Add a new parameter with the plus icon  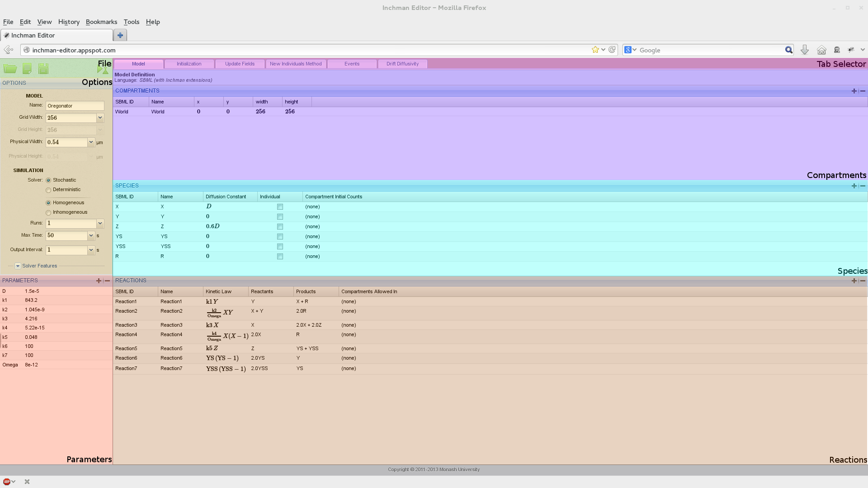pos(99,281)
